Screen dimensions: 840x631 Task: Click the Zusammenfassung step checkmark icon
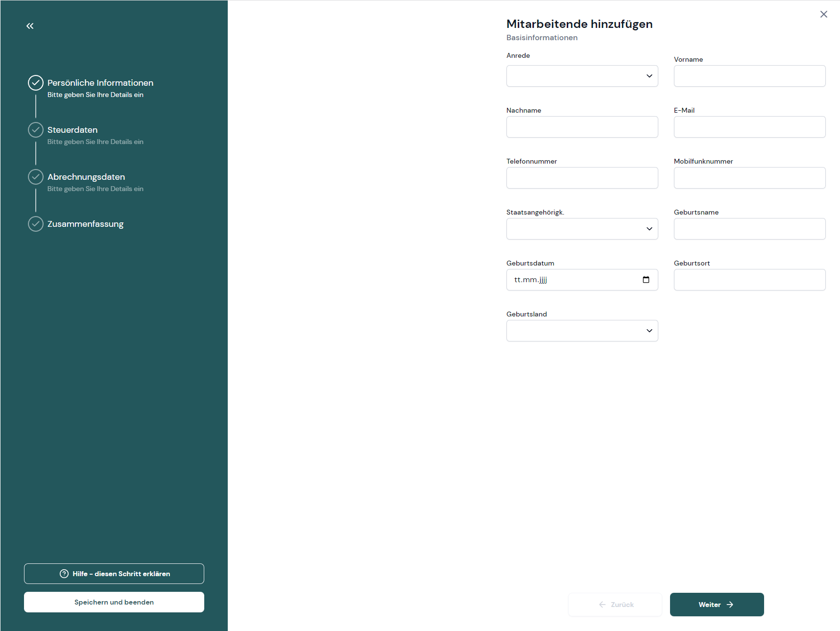pos(36,224)
